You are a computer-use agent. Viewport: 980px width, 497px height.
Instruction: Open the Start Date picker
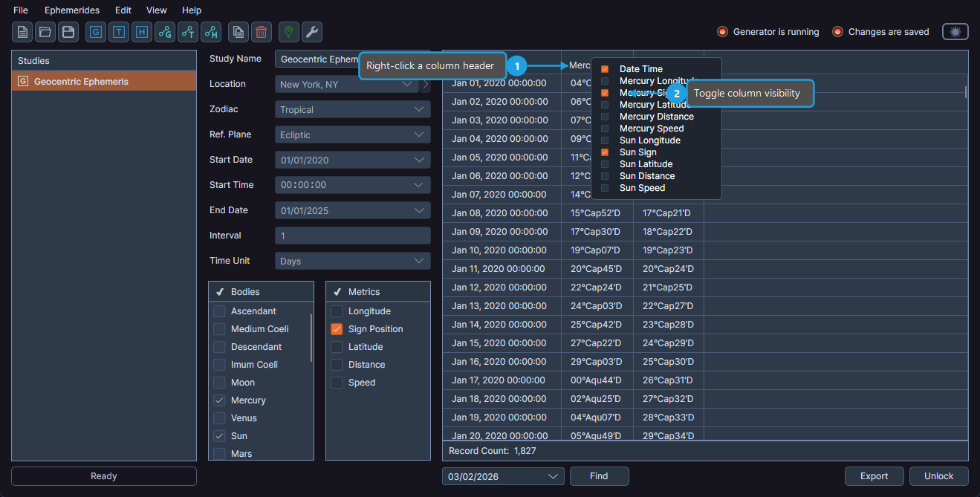pyautogui.click(x=352, y=159)
